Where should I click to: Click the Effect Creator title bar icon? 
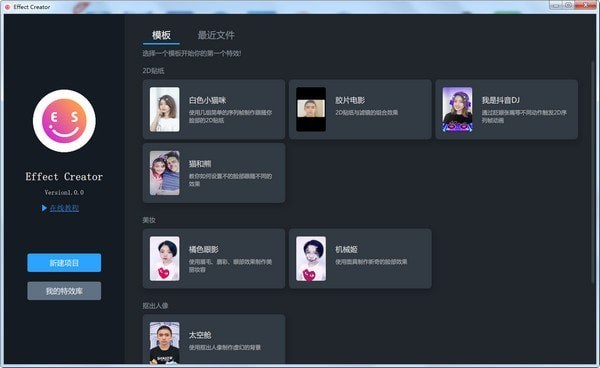[x=7, y=7]
